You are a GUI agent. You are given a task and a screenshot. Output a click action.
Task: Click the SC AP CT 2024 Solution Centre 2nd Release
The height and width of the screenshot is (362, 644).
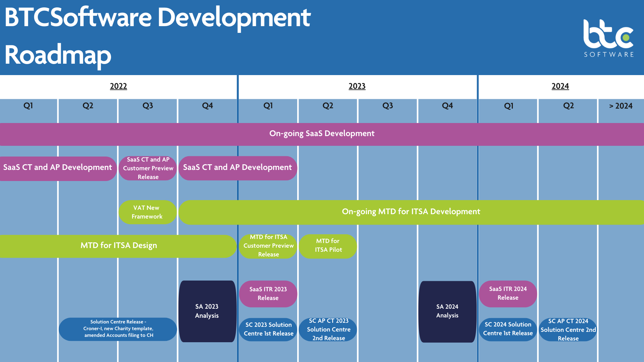[x=568, y=329]
